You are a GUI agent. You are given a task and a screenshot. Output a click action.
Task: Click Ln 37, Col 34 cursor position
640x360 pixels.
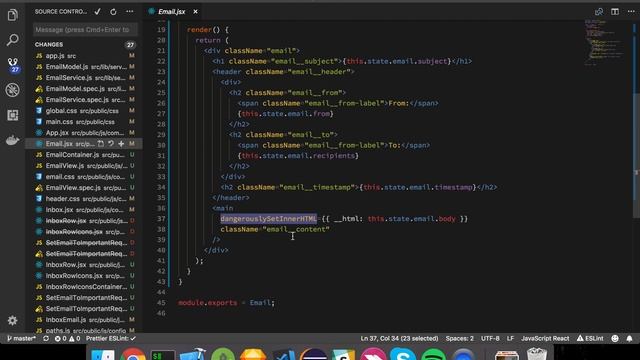(x=399, y=338)
